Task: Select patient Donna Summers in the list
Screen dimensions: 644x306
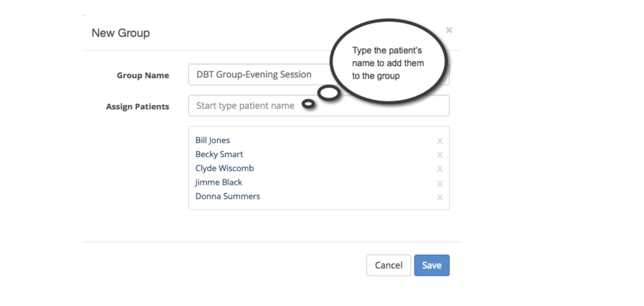Action: (x=228, y=196)
